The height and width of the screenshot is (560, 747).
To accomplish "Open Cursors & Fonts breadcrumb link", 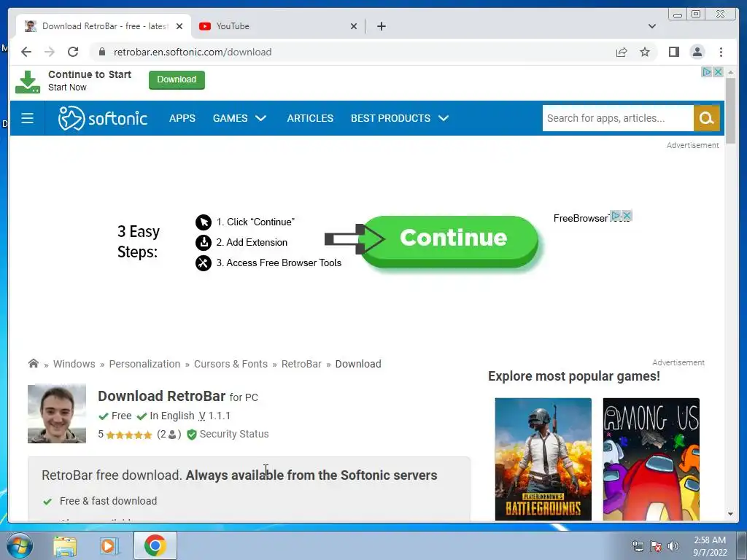I will coord(231,364).
